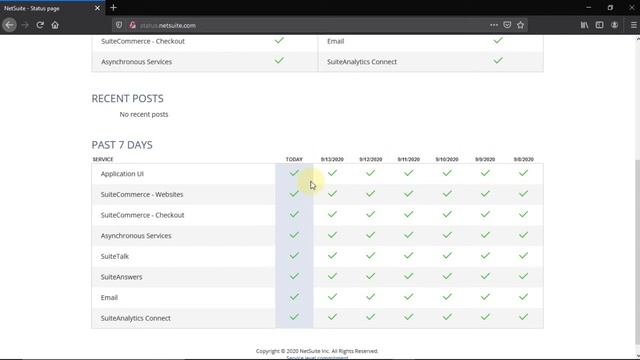Click SuiteAnswers checkmark under 9/9/2020
This screenshot has width=640, height=360.
coord(485,276)
